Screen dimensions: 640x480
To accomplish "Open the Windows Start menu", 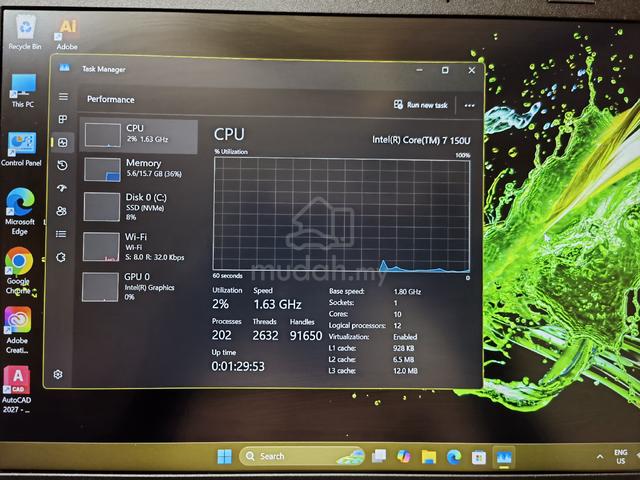I will point(224,456).
